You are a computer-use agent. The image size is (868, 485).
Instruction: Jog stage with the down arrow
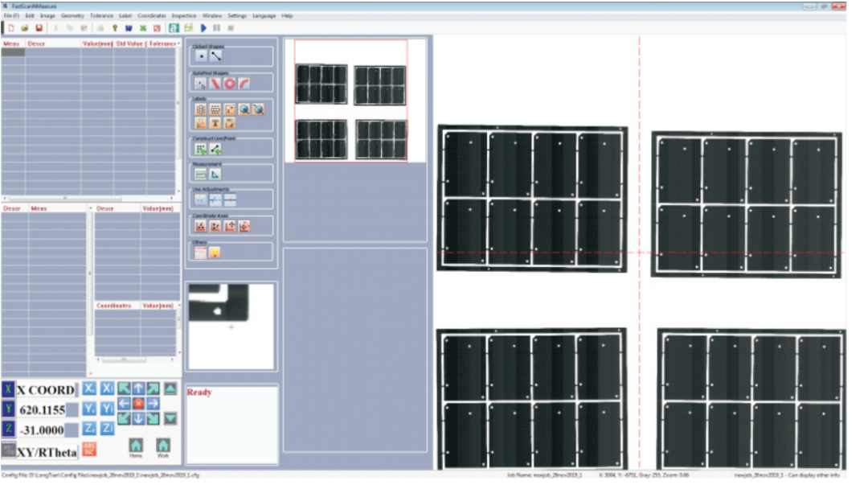[x=138, y=418]
